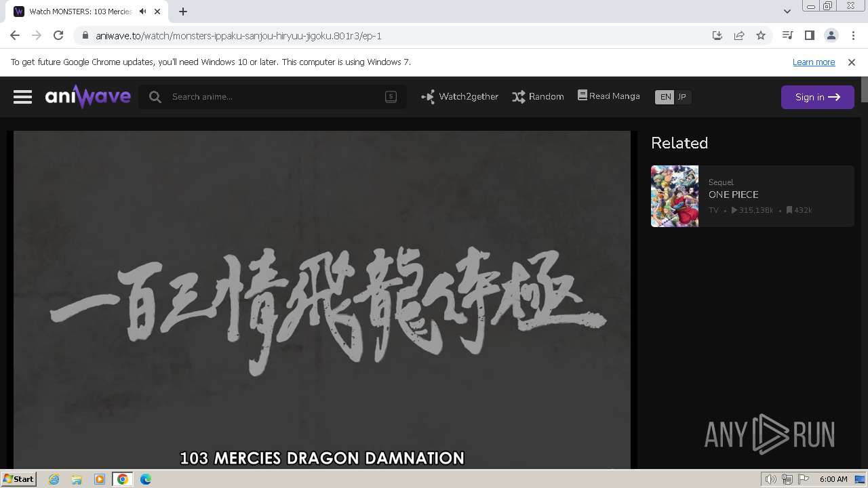Click the 6:00 AM clock
This screenshot has height=488, width=868.
coord(833,479)
